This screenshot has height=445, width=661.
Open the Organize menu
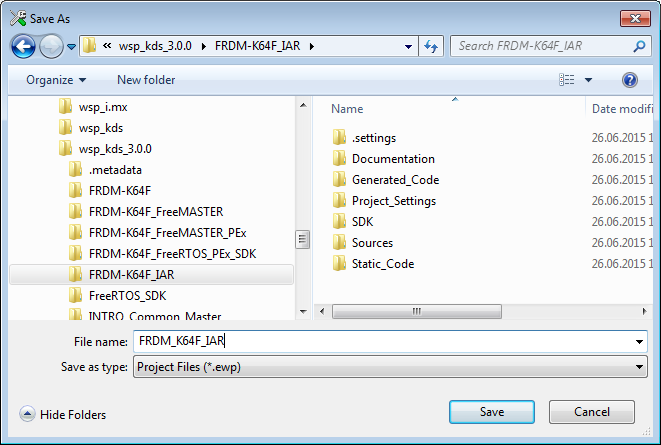(x=56, y=80)
